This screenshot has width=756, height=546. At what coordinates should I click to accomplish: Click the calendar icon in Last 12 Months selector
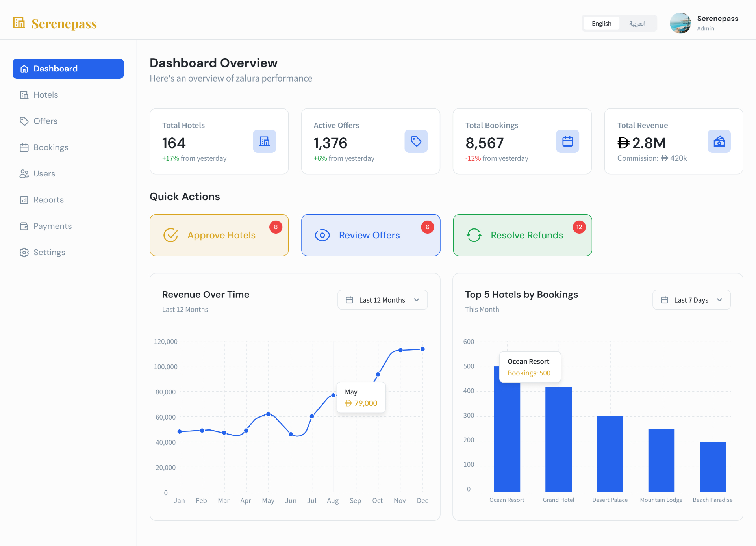click(x=349, y=300)
